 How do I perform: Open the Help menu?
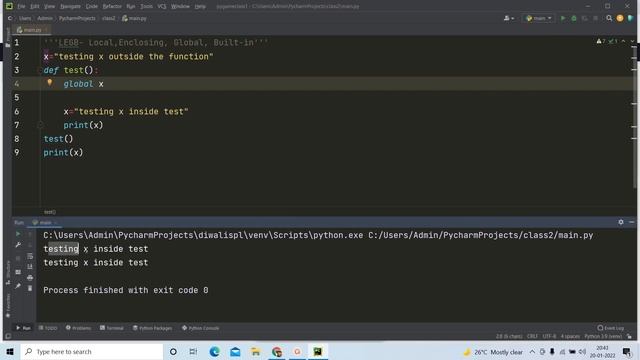tap(200, 7)
